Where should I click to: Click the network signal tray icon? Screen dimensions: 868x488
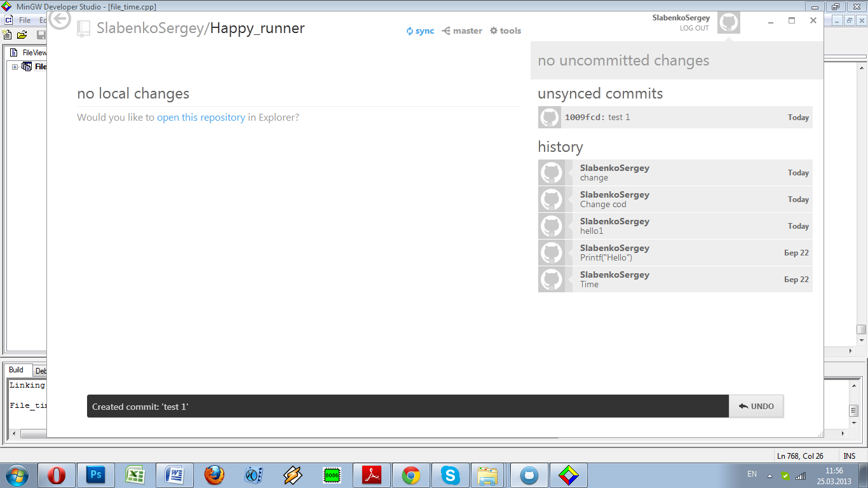(x=801, y=475)
